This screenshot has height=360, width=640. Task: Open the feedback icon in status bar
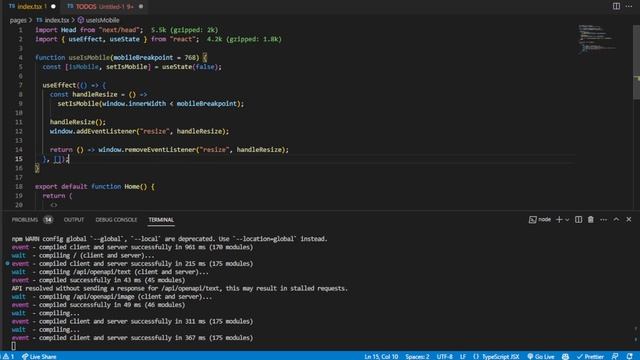615,356
